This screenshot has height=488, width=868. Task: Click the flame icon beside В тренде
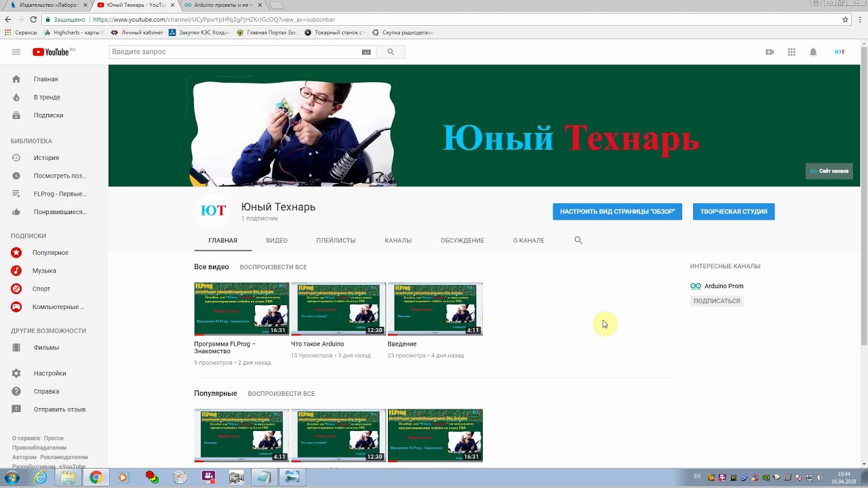(x=16, y=98)
